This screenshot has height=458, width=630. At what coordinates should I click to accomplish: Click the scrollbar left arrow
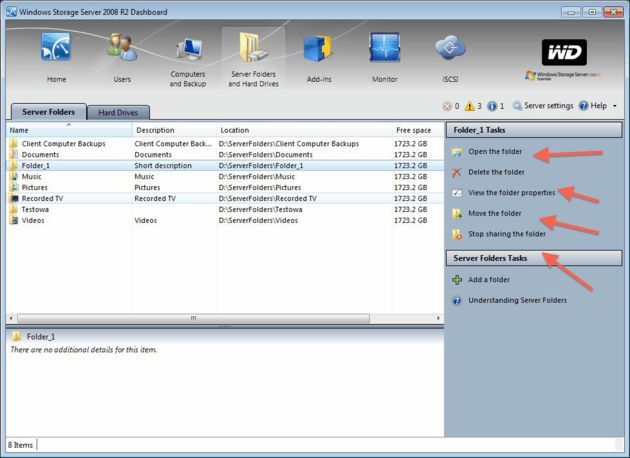(11, 318)
